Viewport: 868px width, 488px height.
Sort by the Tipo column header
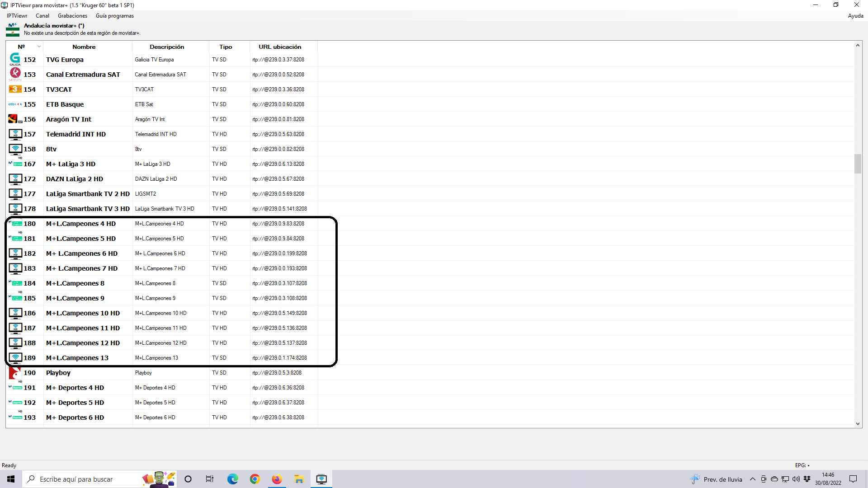[x=229, y=47]
